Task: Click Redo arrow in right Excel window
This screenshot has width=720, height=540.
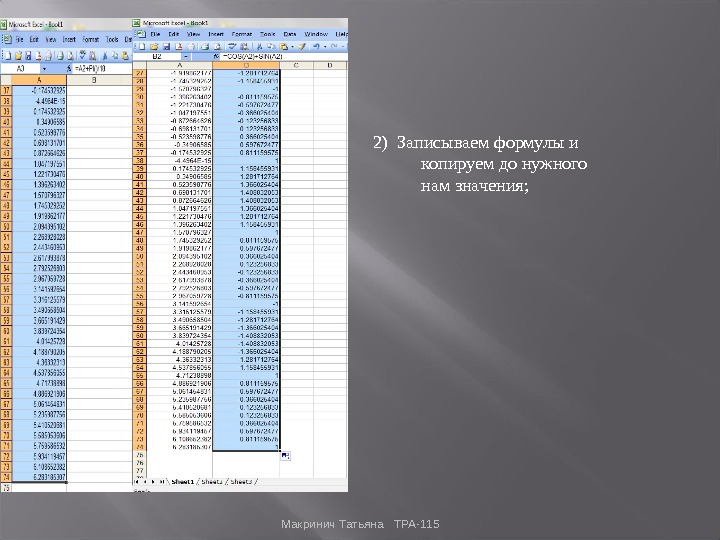Action: [x=334, y=46]
